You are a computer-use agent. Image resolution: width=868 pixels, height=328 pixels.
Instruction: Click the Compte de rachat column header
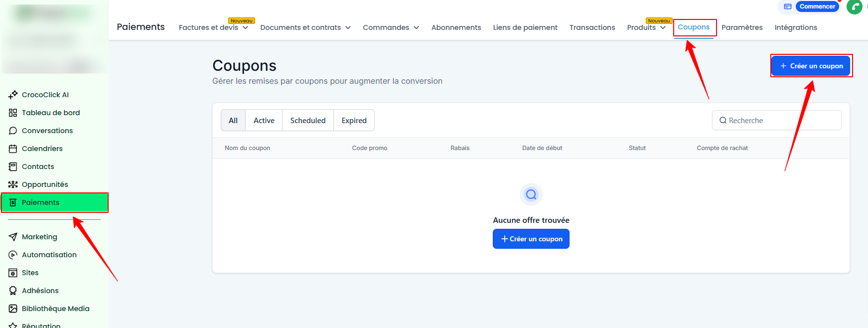pyautogui.click(x=722, y=148)
